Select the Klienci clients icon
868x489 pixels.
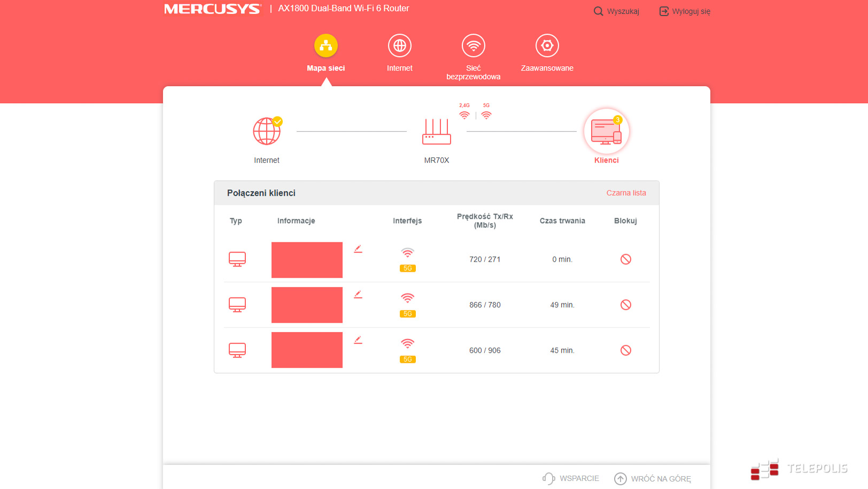point(606,132)
